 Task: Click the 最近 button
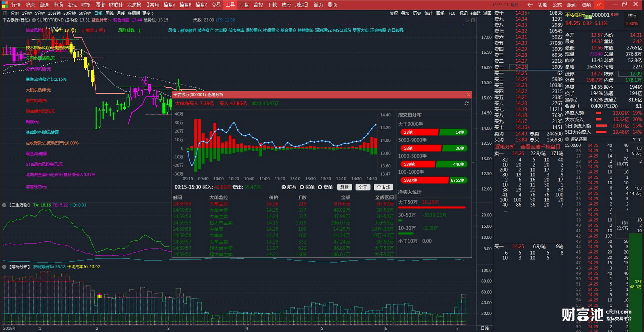[345, 187]
